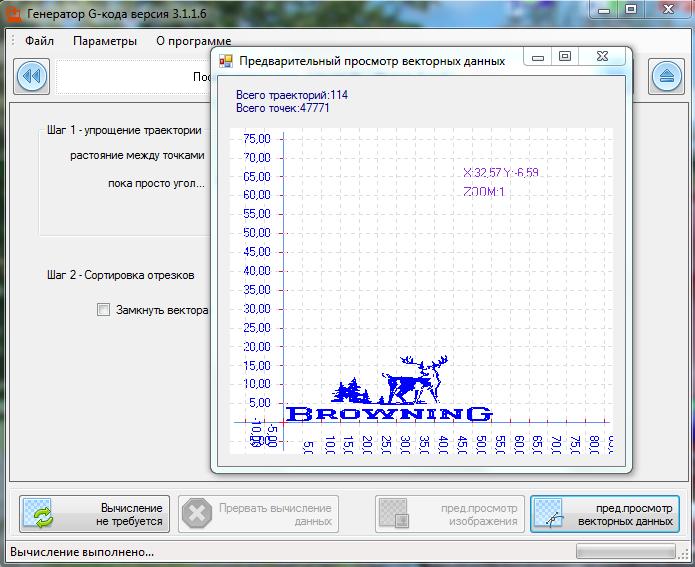This screenshot has height=567, width=695.
Task: Click the BROWNING text in the preview
Action: coord(389,414)
